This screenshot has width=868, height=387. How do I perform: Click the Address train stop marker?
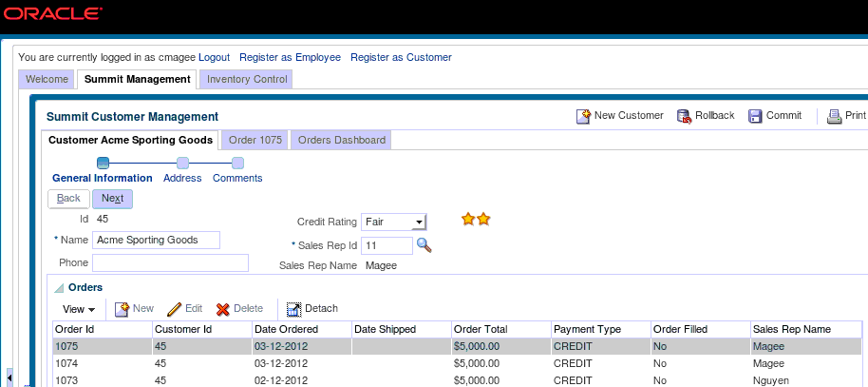coord(182,163)
